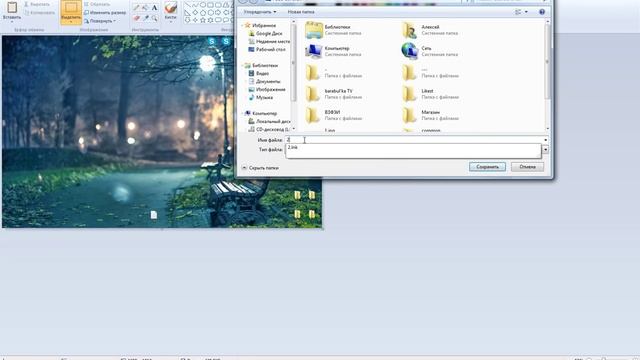The image size is (640, 360).
Task: Click the Вставить paste clipboard icon
Action: [12, 7]
